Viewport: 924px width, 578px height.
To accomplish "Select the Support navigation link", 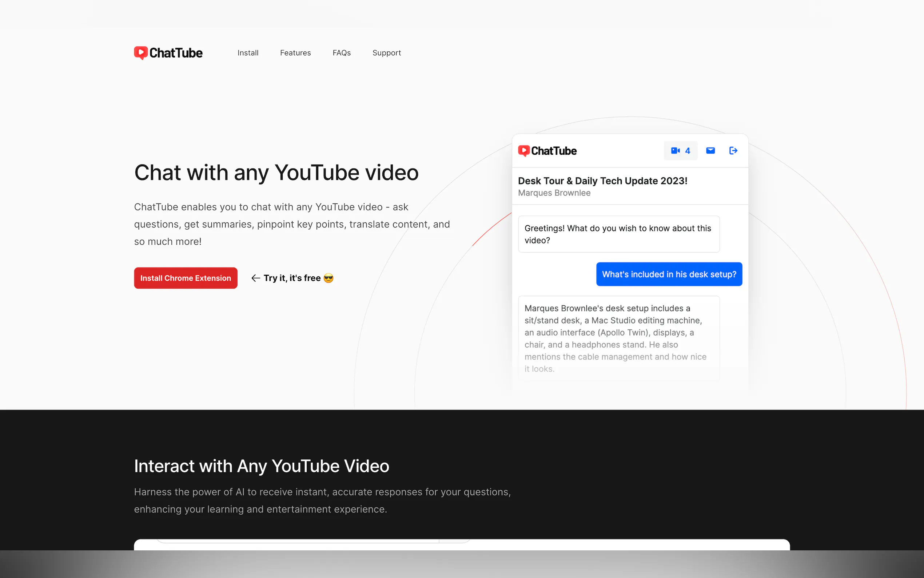I will click(387, 53).
